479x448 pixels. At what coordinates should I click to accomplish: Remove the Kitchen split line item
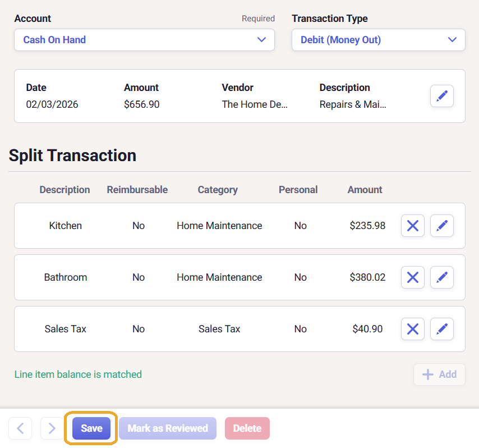412,226
